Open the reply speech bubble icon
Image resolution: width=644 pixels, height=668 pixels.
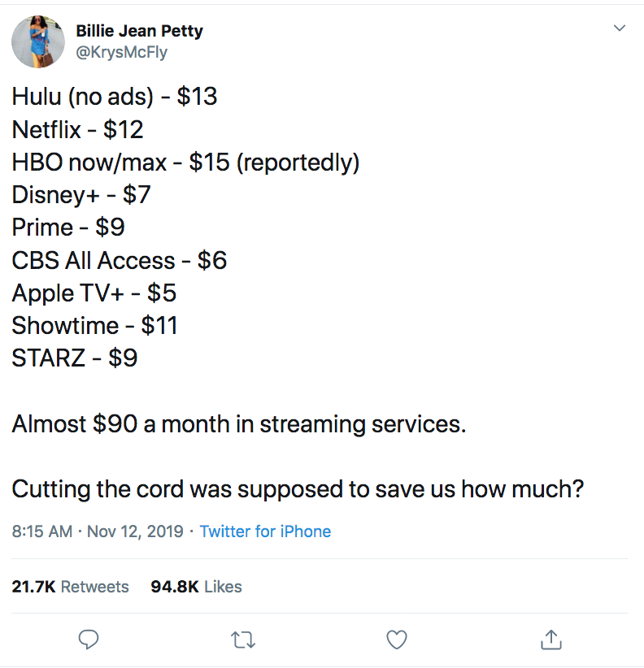click(x=89, y=640)
